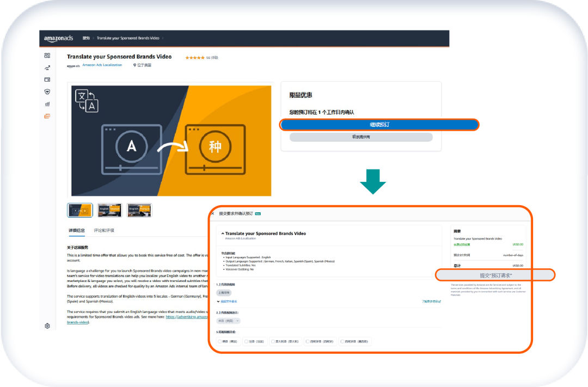Switch to the 详细信息 tab
This screenshot has width=588, height=387.
pyautogui.click(x=77, y=231)
